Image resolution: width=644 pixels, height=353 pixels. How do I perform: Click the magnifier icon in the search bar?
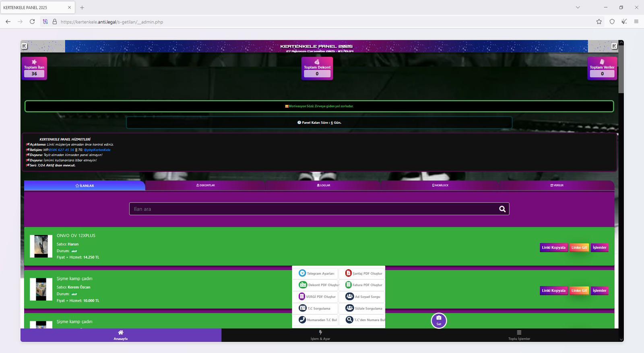click(x=502, y=209)
